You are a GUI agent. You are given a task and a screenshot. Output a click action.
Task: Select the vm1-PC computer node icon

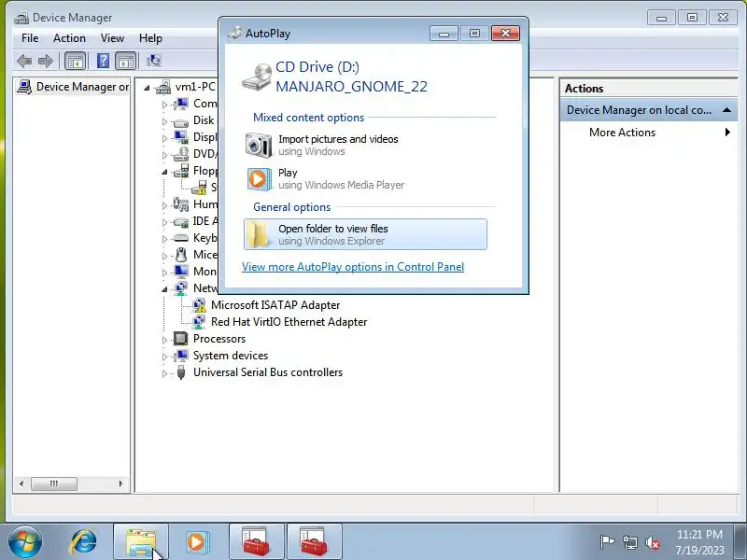(x=163, y=87)
